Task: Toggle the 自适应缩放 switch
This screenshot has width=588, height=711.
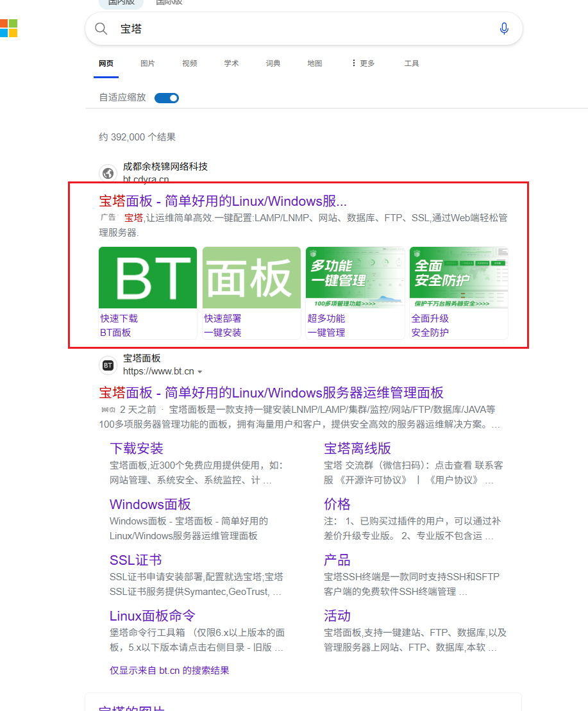Action: (167, 98)
